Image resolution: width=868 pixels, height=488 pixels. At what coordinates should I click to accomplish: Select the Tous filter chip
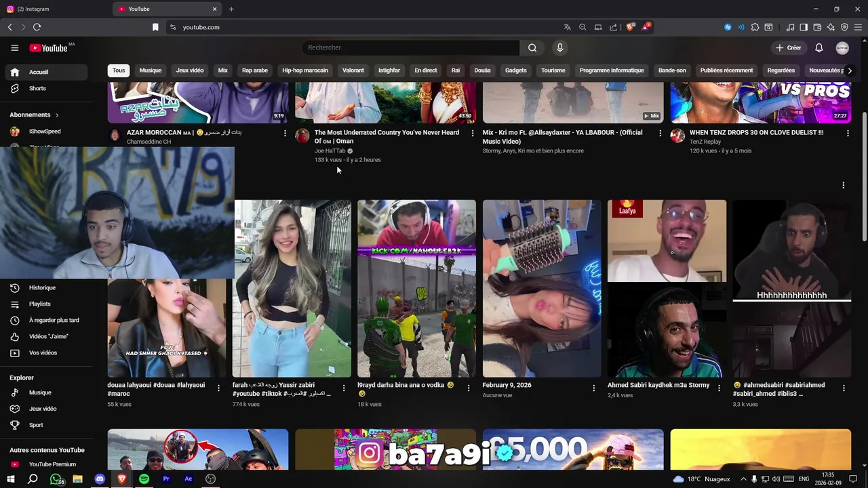coord(119,70)
